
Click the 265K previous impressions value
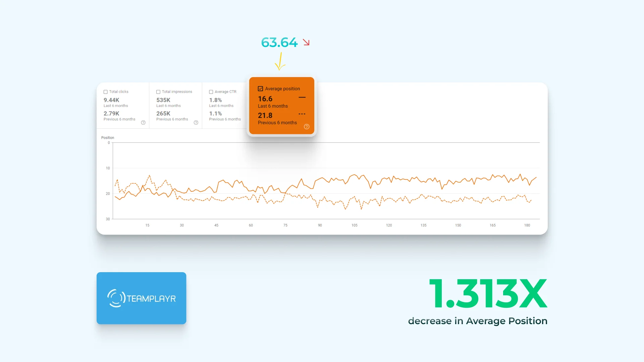pos(163,114)
